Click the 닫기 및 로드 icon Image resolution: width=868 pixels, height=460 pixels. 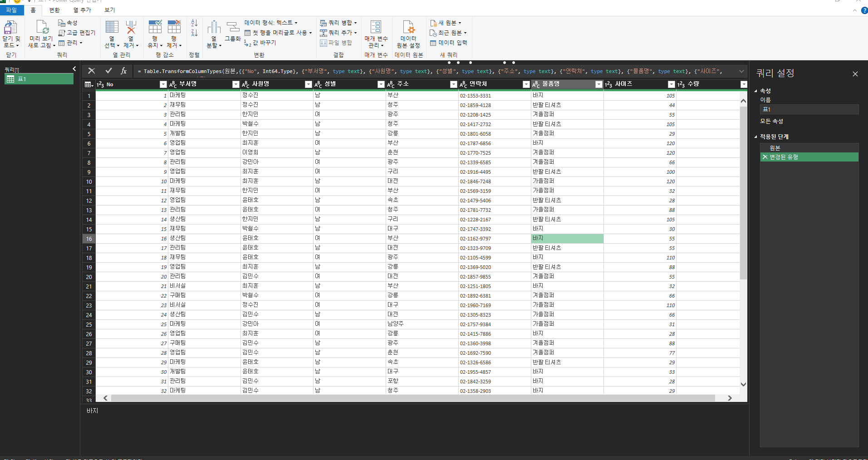[x=11, y=28]
